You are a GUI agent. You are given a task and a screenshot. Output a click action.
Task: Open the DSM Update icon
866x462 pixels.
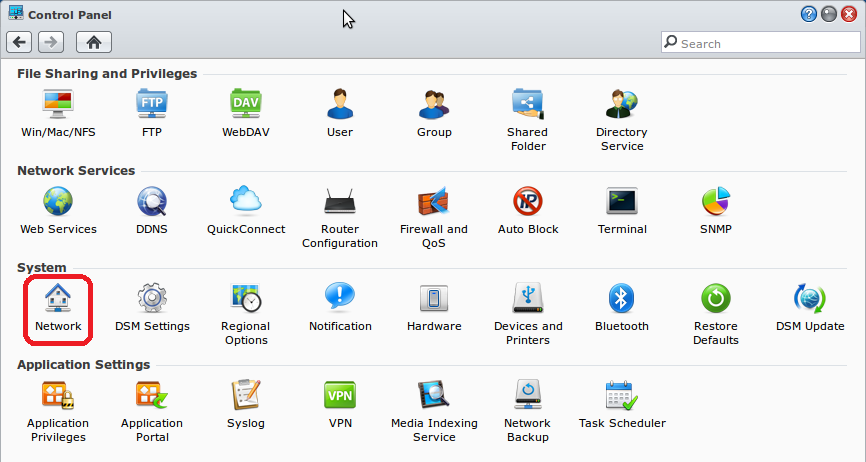click(x=810, y=298)
